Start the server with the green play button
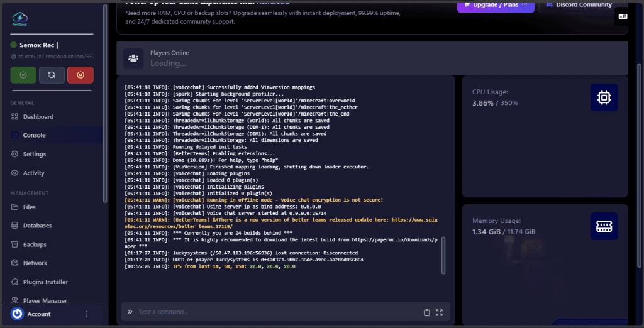 pyautogui.click(x=23, y=75)
